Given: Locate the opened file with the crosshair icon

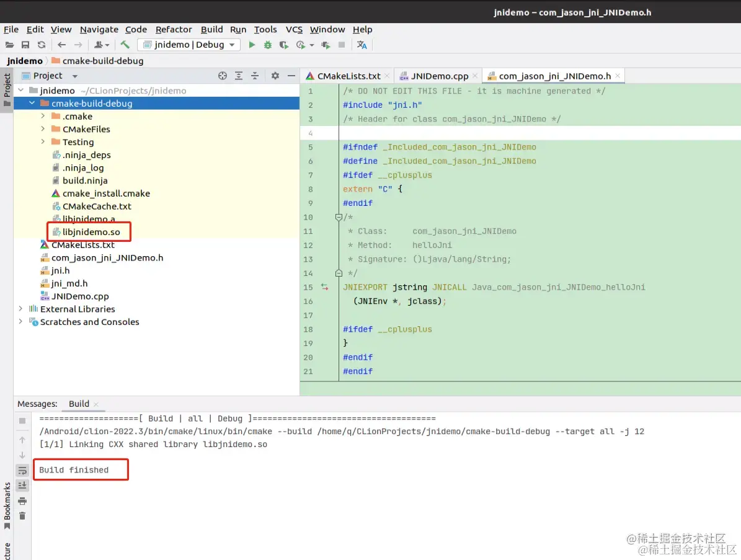Looking at the screenshot, I should tap(223, 76).
